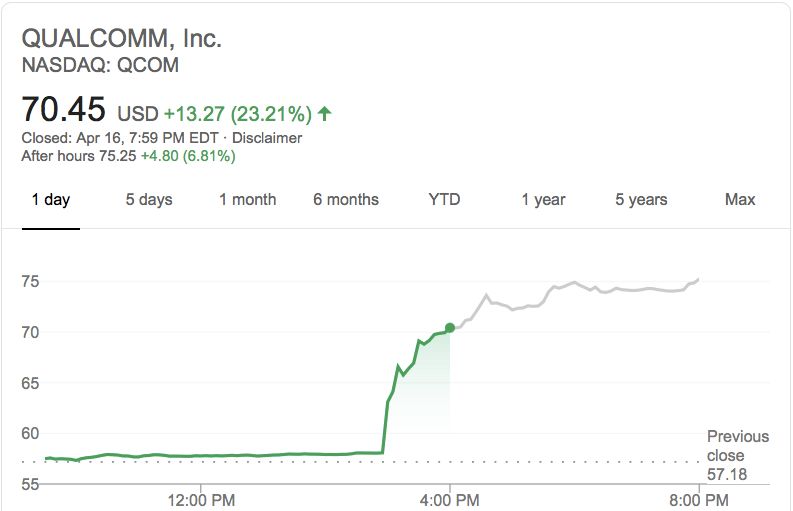This screenshot has height=511, width=793.
Task: Switch to the 1 year view
Action: click(543, 200)
